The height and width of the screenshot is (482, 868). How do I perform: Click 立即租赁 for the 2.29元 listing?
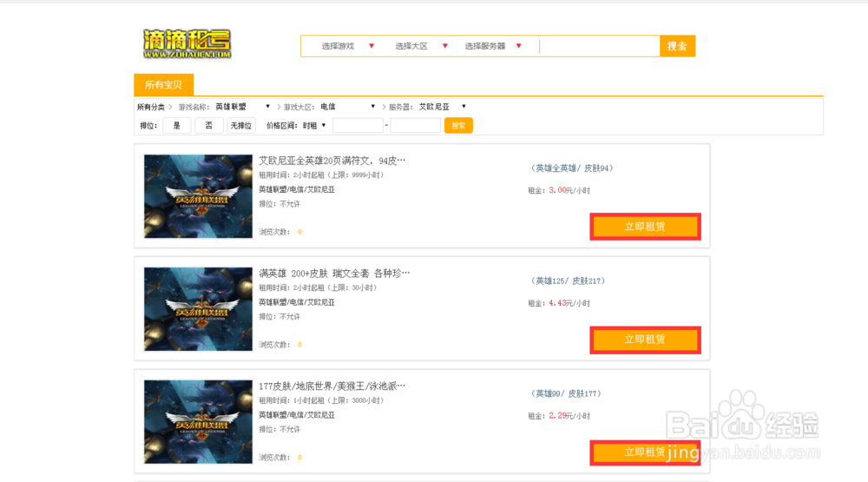point(645,452)
